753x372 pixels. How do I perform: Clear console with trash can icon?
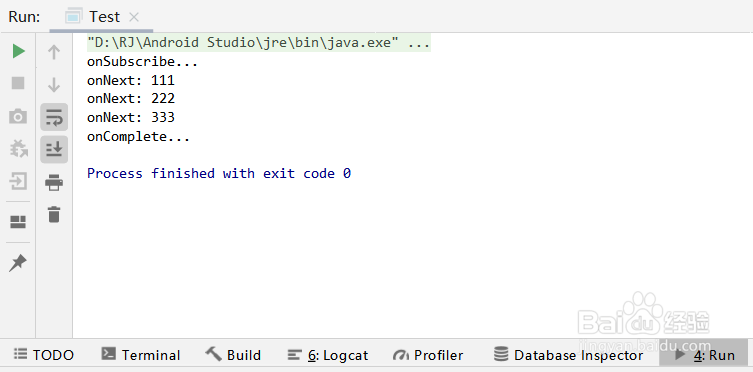pos(54,214)
